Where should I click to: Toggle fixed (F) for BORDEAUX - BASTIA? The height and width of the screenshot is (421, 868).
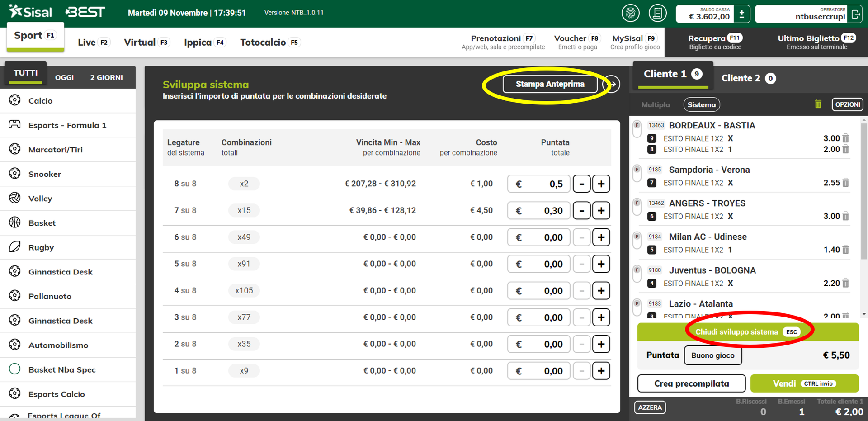(x=637, y=129)
